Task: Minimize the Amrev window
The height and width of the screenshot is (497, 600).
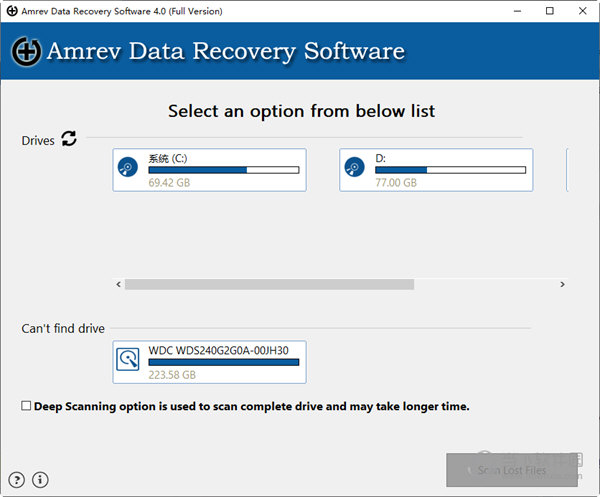Action: pos(517,11)
